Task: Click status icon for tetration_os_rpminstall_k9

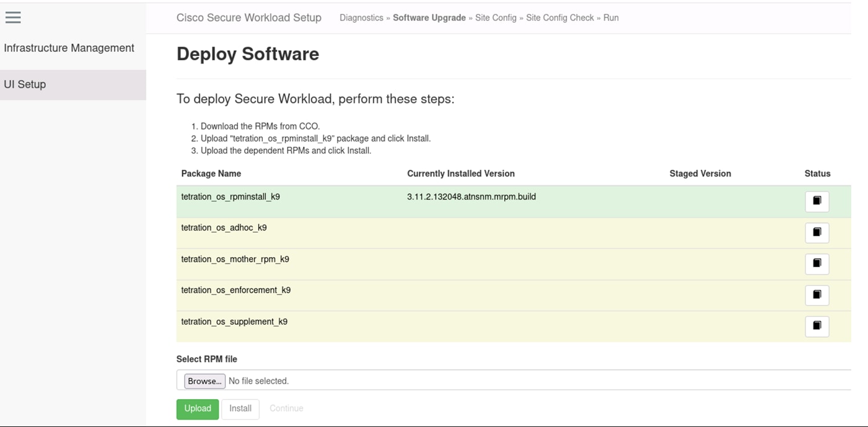Action: tap(817, 201)
